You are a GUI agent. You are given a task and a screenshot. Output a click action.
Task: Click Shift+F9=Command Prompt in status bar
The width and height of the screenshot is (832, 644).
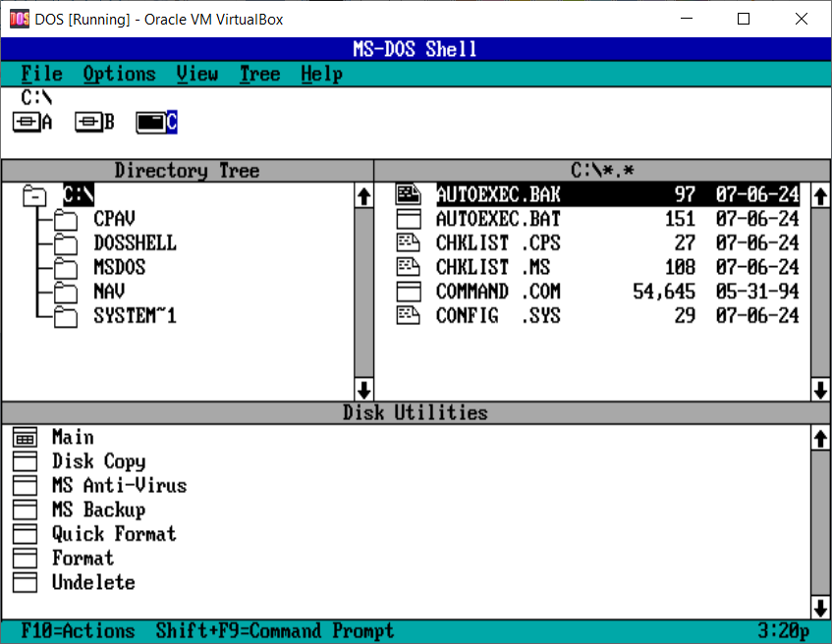pyautogui.click(x=275, y=631)
